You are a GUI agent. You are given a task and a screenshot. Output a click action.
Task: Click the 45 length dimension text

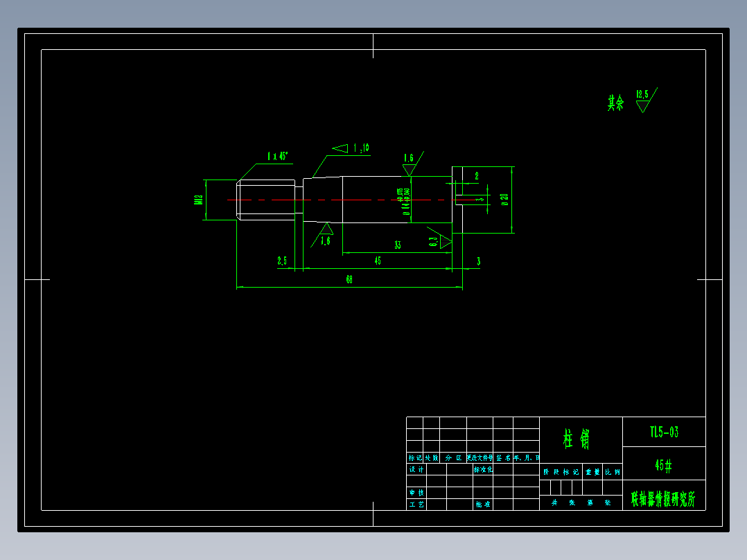378,261
